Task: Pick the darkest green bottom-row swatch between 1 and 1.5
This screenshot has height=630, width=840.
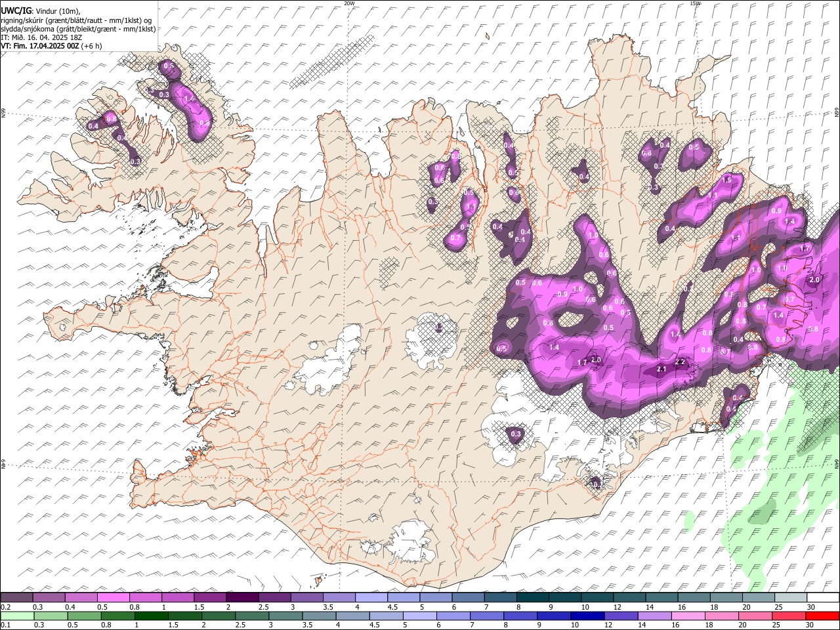Action: click(151, 616)
